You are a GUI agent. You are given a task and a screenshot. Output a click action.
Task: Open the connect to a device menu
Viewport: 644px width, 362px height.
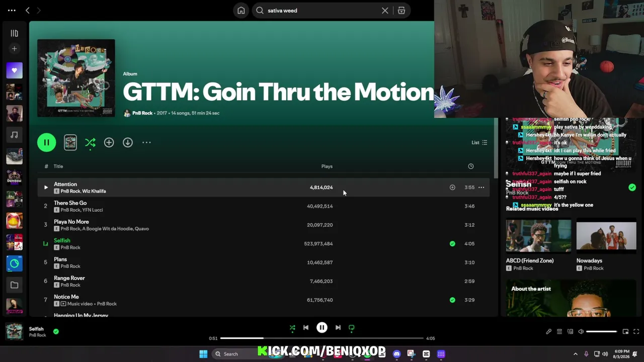[x=570, y=332]
